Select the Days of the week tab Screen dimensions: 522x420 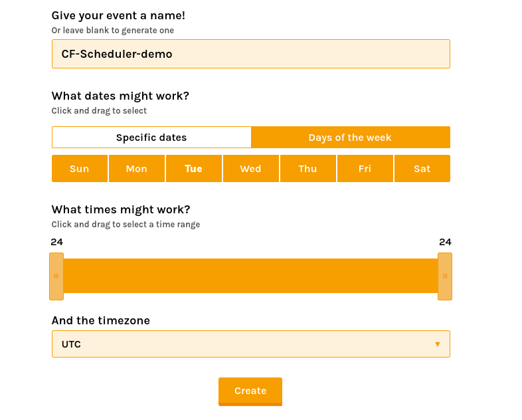(350, 138)
